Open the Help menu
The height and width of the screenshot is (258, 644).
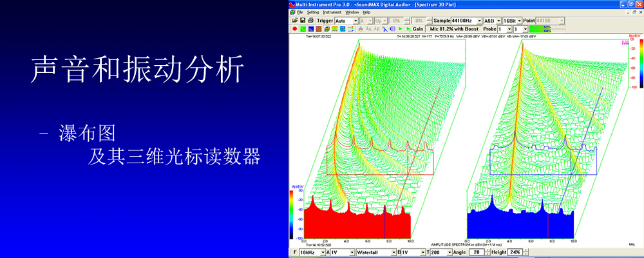(366, 12)
